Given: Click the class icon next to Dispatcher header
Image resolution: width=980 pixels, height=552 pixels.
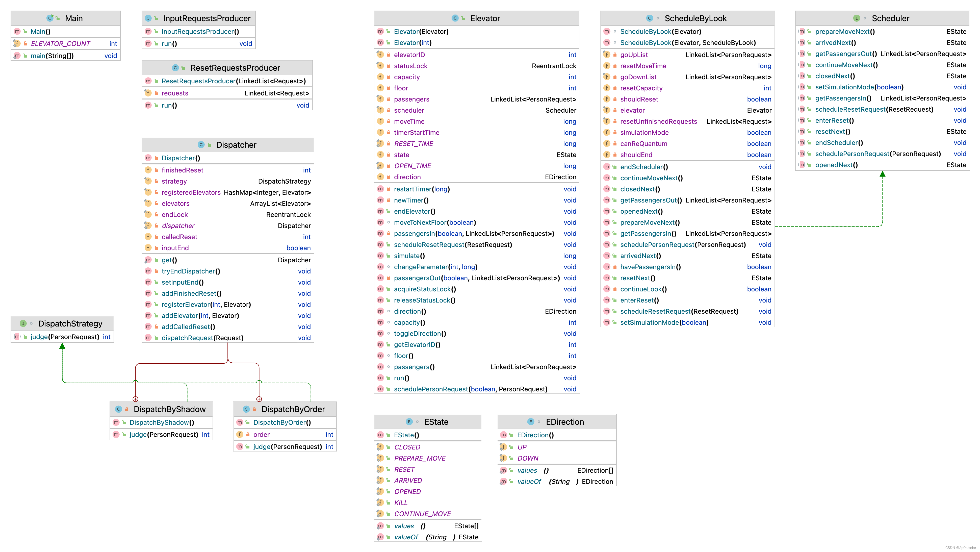Looking at the screenshot, I should coord(201,145).
